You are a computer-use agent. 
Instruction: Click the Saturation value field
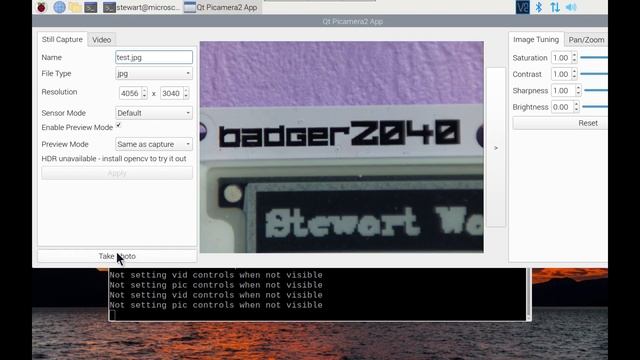coord(561,58)
